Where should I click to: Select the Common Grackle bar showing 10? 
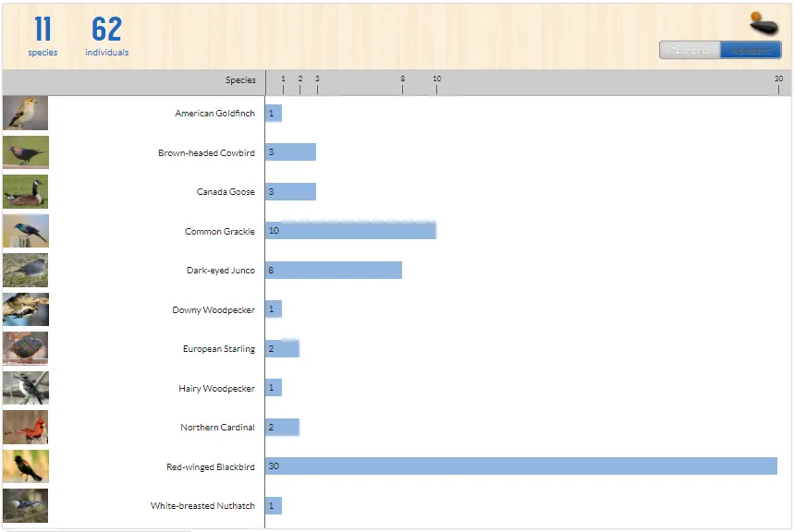click(x=350, y=230)
